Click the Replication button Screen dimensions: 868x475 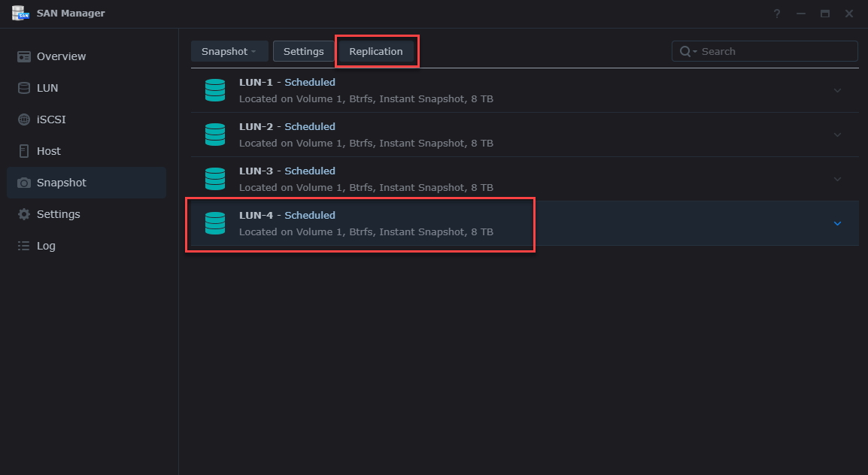click(x=376, y=51)
